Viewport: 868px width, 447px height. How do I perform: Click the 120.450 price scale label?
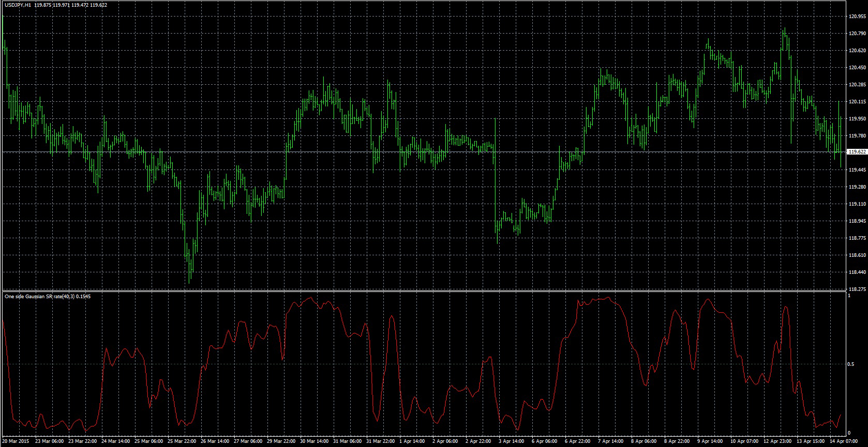857,67
